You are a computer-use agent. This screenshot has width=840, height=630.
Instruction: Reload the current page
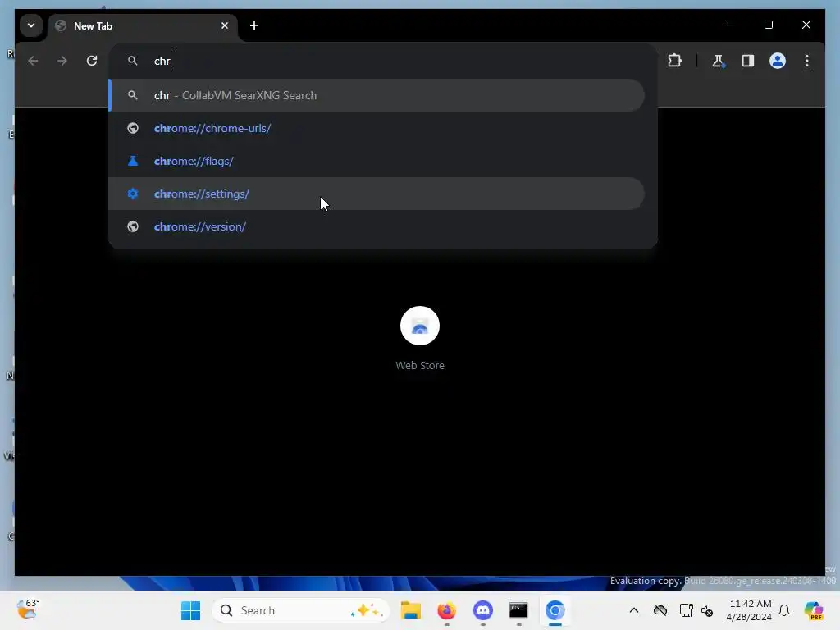click(92, 61)
